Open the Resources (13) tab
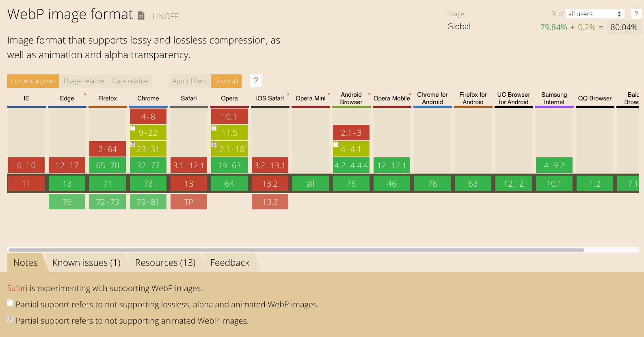Image resolution: width=644 pixels, height=337 pixels. pyautogui.click(x=166, y=263)
